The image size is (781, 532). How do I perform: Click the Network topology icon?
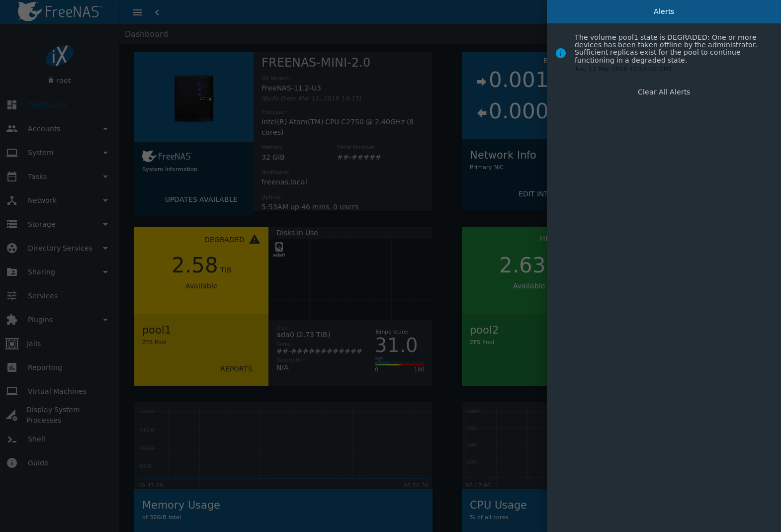point(12,200)
